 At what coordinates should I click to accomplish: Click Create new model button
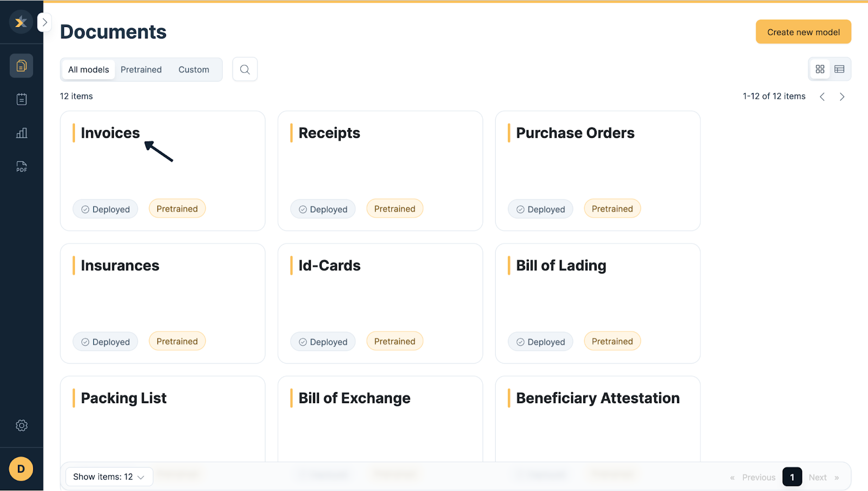(803, 32)
